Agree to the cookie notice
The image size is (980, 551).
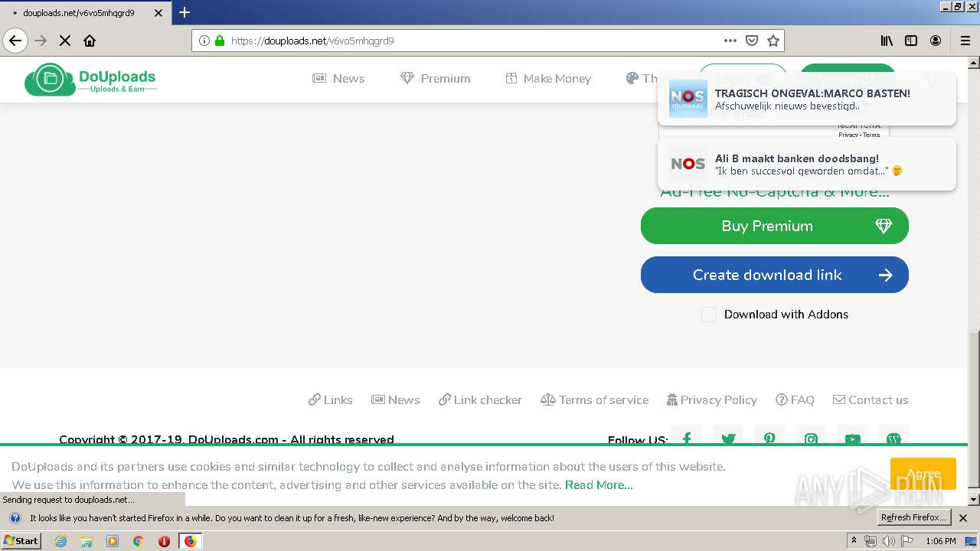tap(923, 474)
